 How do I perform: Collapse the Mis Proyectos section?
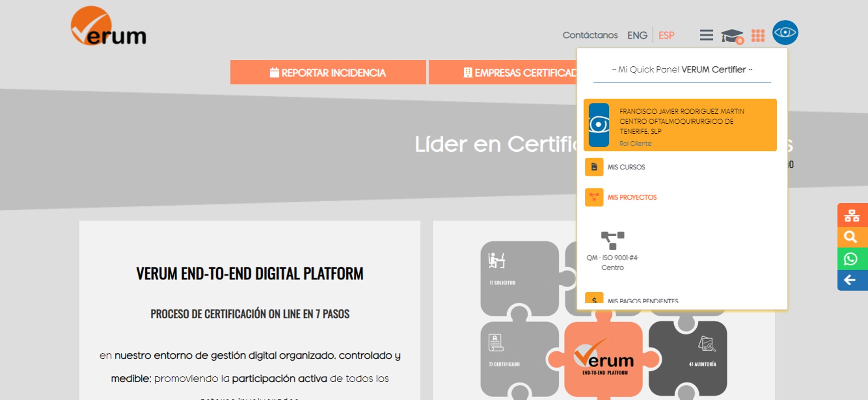pyautogui.click(x=631, y=197)
